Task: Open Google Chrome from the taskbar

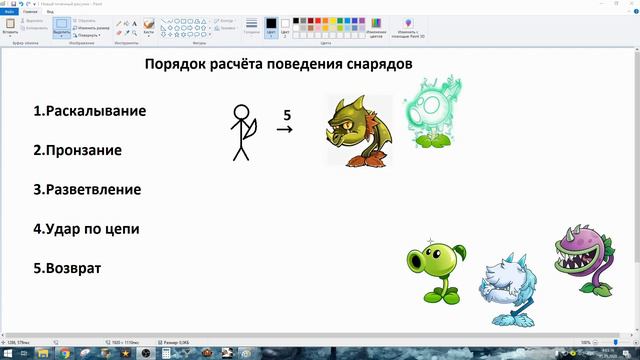Action: [64, 353]
